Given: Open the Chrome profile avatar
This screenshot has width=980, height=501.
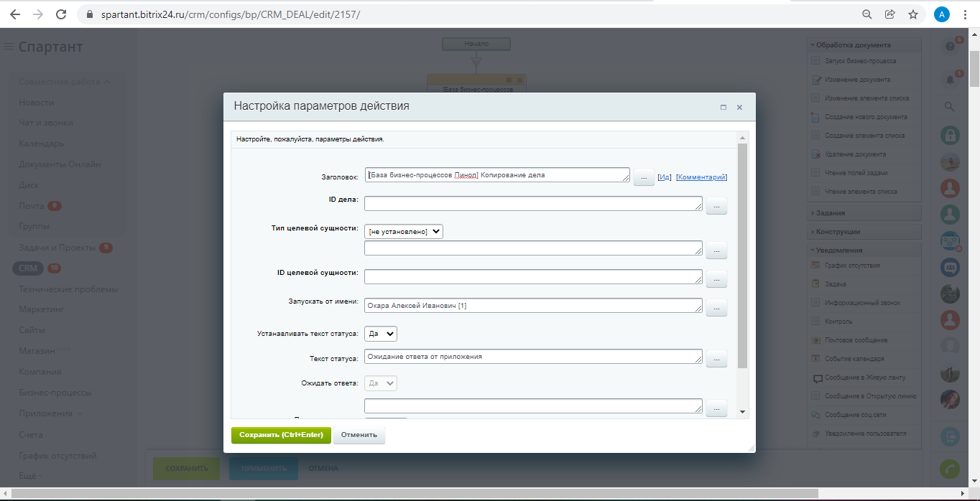Looking at the screenshot, I should point(941,14).
